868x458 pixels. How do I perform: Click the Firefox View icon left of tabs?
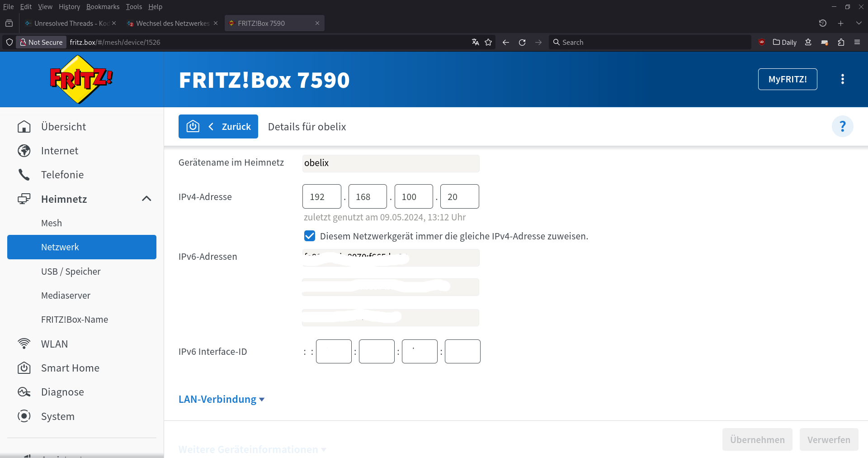(9, 23)
